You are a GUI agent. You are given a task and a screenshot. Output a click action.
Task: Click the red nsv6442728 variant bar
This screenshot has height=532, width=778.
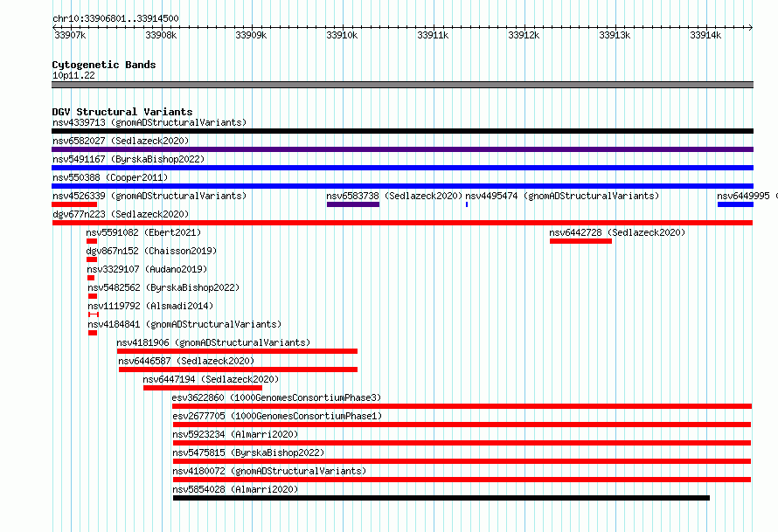click(x=580, y=241)
